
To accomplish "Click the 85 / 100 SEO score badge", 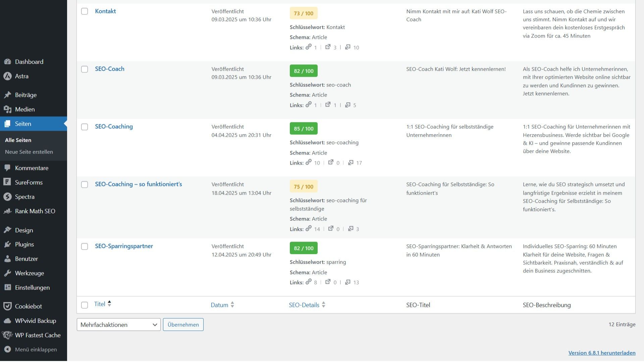I will pos(304,129).
